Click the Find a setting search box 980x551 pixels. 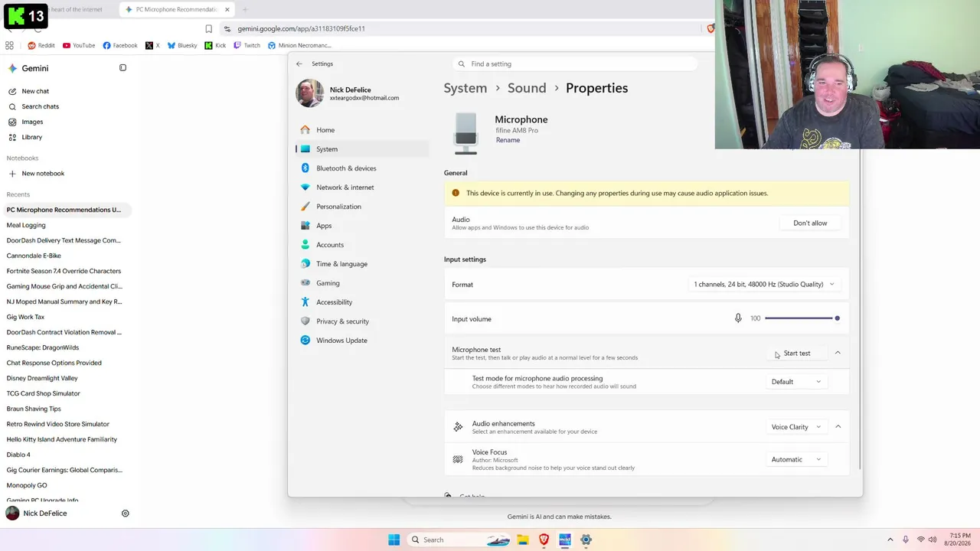pyautogui.click(x=574, y=64)
